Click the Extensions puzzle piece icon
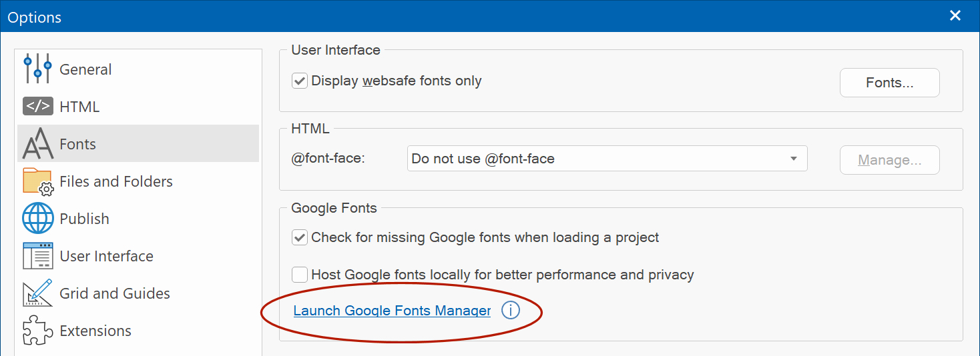Image resolution: width=980 pixels, height=356 pixels. [37, 331]
